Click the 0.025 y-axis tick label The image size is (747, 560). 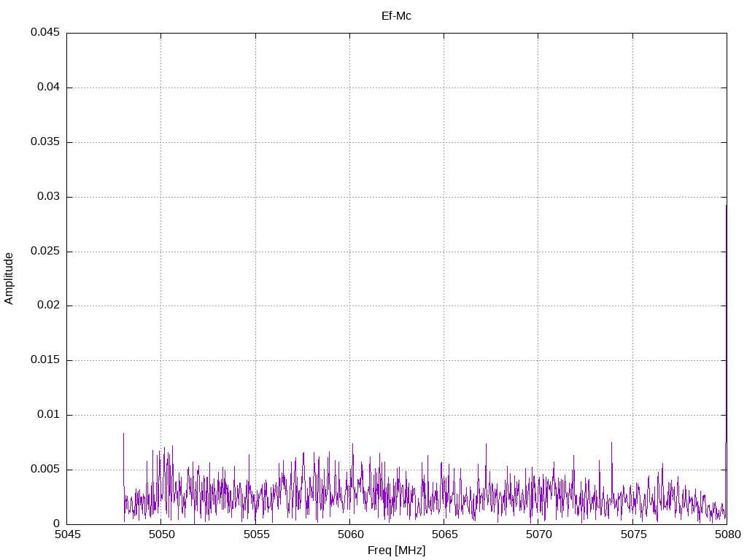pos(44,252)
